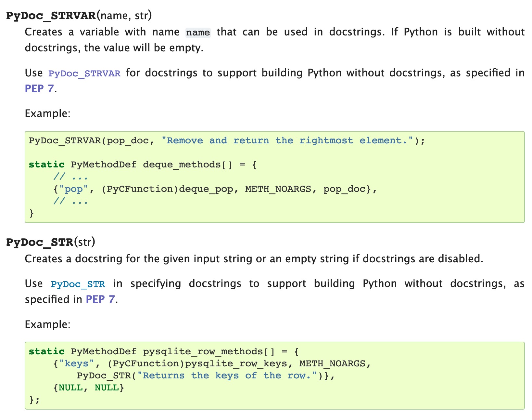Click the PyDoc_STR(str) heading
Image resolution: width=532 pixels, height=420 pixels.
51,242
